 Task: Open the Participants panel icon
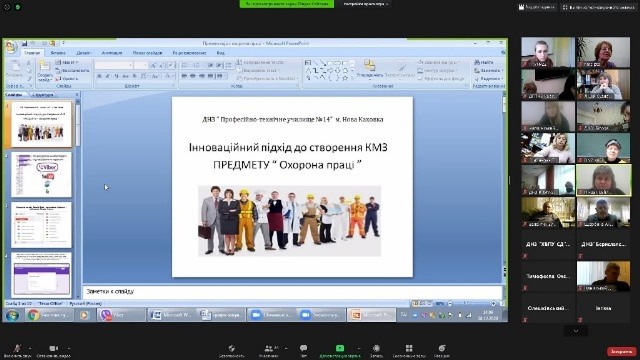pos(269,348)
